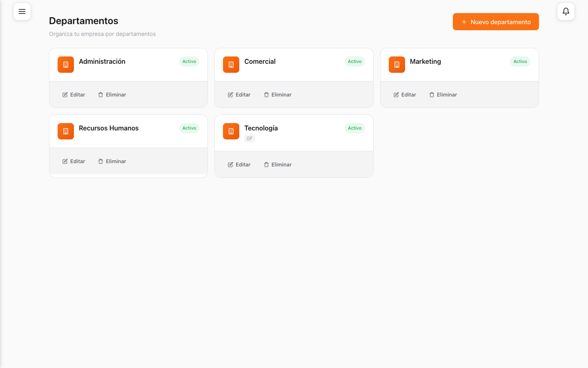
Task: Delete the Tecnología department
Action: pyautogui.click(x=278, y=164)
